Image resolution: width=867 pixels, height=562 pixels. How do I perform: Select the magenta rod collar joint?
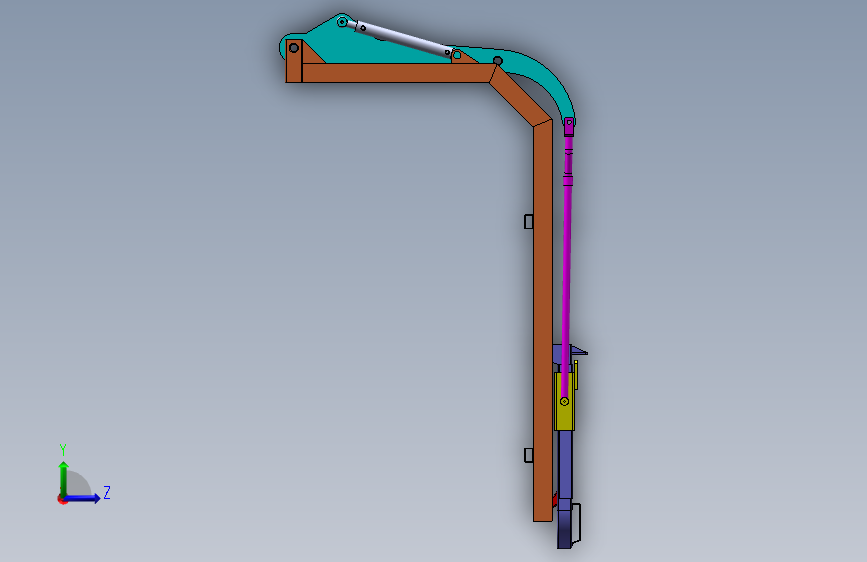(x=568, y=179)
